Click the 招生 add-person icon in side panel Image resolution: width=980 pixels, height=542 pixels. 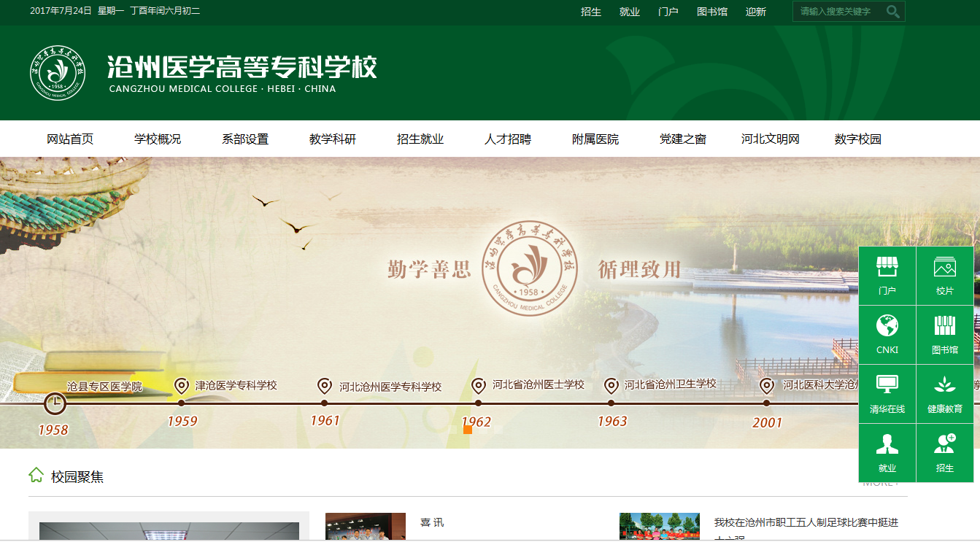point(944,444)
